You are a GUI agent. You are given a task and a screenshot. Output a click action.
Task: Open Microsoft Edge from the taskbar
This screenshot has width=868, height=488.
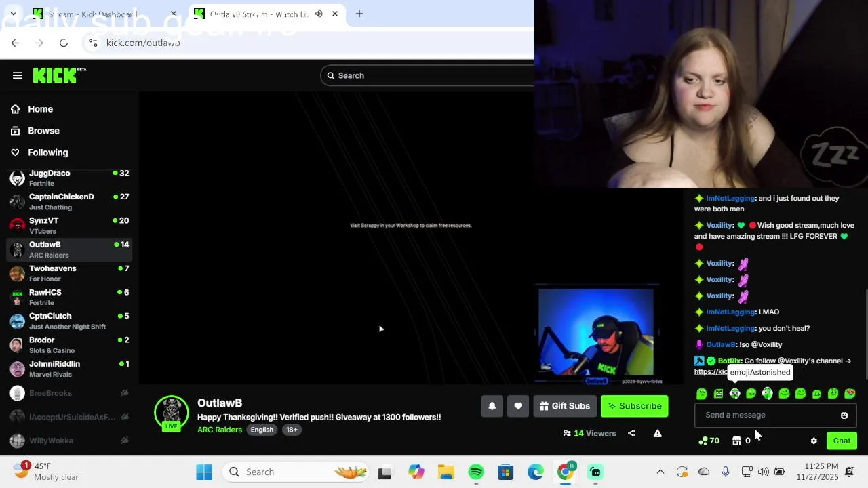click(536, 472)
